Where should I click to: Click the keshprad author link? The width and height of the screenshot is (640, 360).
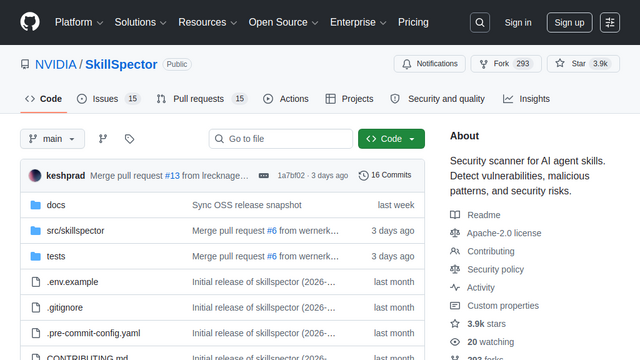click(66, 176)
